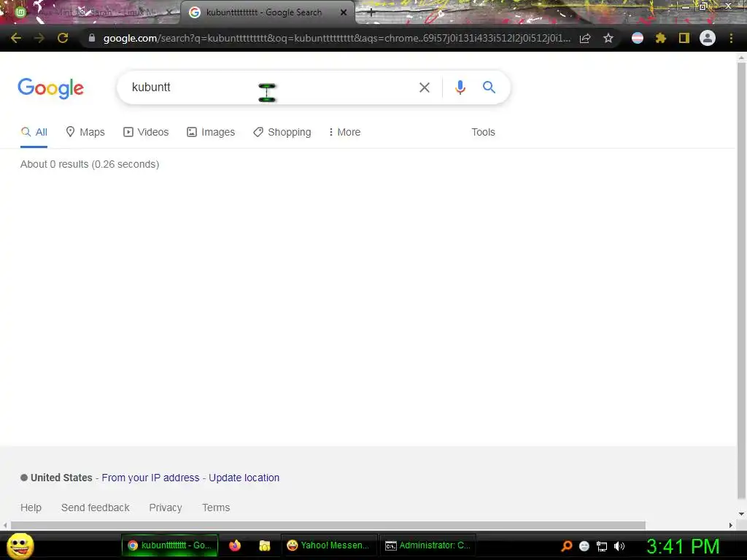This screenshot has width=747, height=560.
Task: Click the From your IP address link
Action: [150, 478]
